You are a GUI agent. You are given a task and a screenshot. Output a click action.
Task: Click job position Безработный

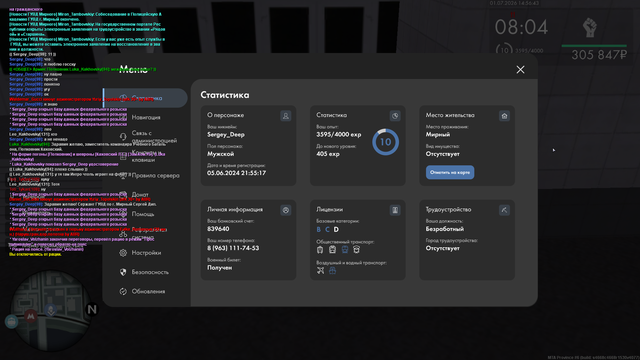click(445, 229)
